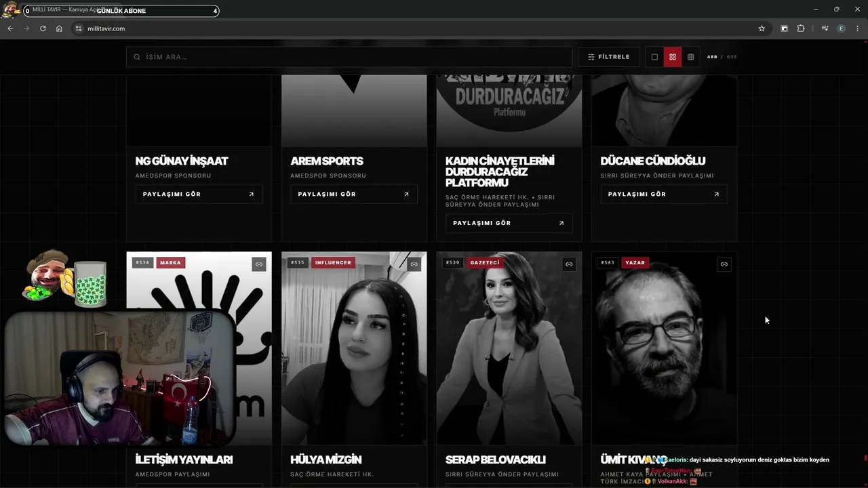Click the #535 card number badge
Image resolution: width=868 pixels, height=488 pixels.
pyautogui.click(x=298, y=263)
